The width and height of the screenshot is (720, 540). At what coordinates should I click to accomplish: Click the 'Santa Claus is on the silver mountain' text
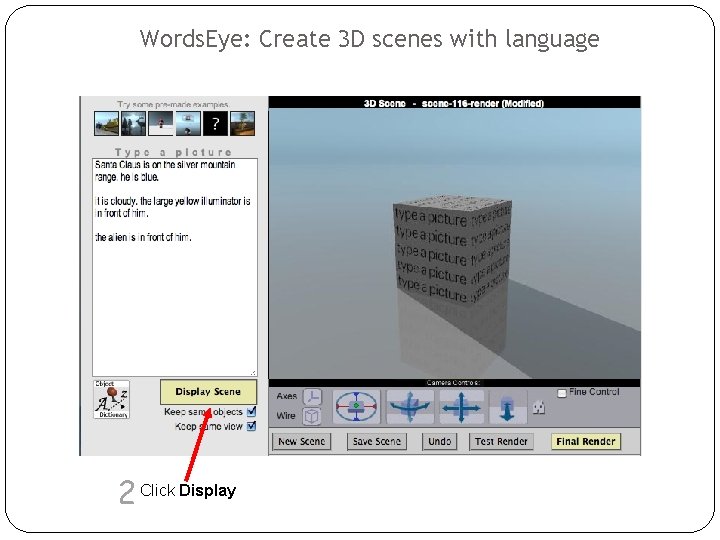165,164
